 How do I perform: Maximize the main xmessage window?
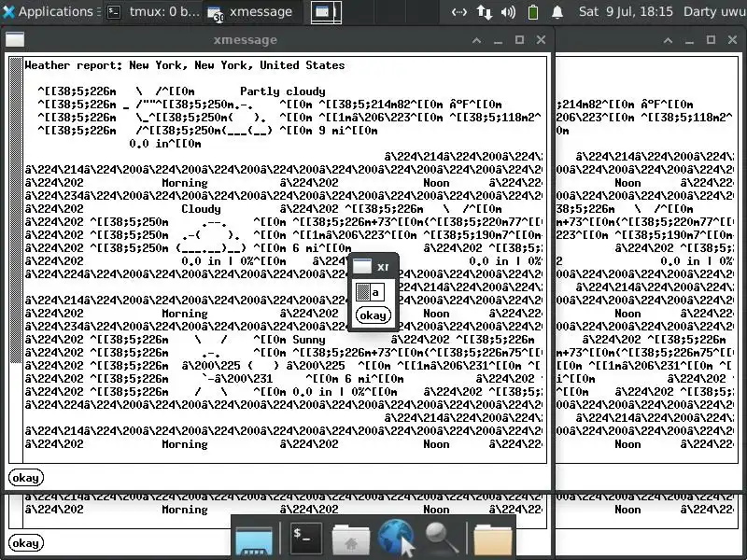click(520, 40)
